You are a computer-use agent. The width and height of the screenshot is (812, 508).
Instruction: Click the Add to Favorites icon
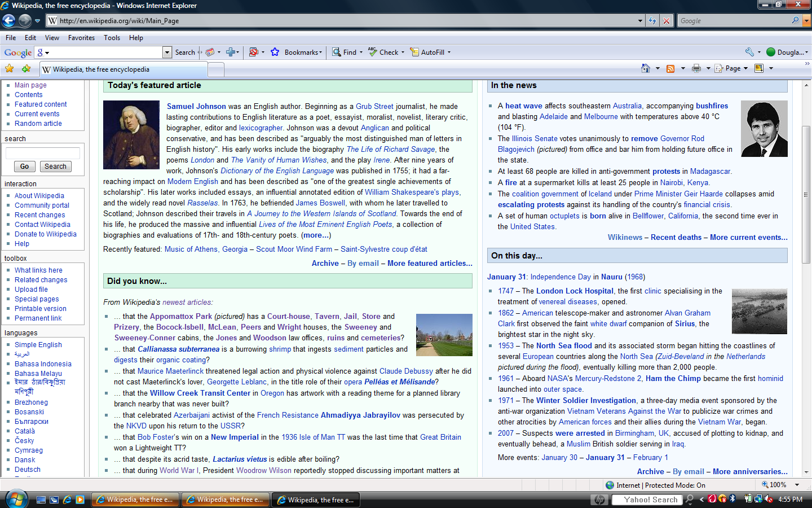coord(26,69)
